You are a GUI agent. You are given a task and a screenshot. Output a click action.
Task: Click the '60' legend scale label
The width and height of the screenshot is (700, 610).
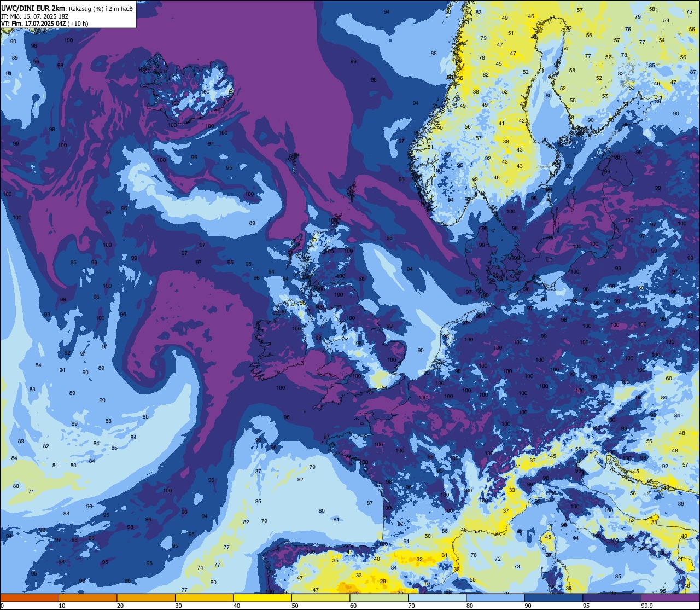tap(353, 606)
